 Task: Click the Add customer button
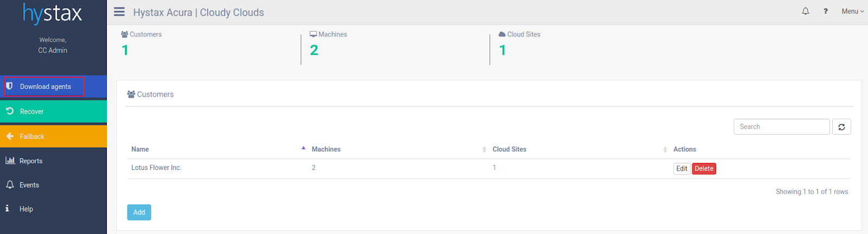point(139,212)
